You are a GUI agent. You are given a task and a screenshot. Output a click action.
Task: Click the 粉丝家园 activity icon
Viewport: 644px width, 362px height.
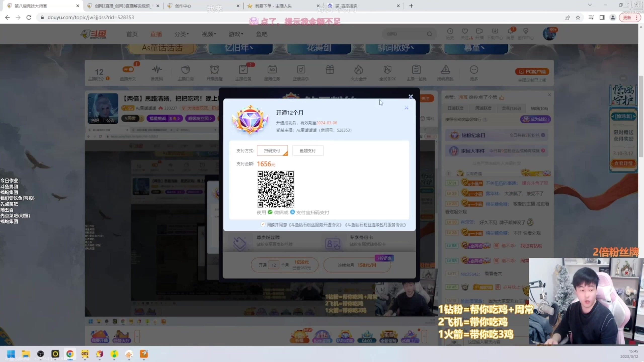[322, 336]
